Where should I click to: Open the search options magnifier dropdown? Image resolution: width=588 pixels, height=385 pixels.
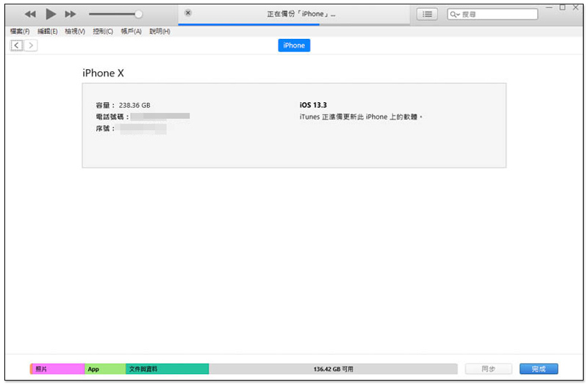(x=455, y=14)
